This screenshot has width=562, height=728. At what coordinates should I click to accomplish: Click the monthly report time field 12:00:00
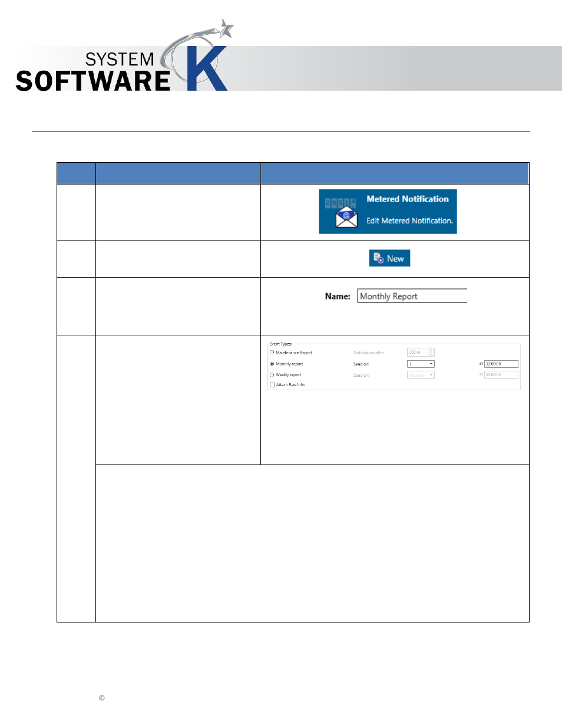click(x=501, y=364)
